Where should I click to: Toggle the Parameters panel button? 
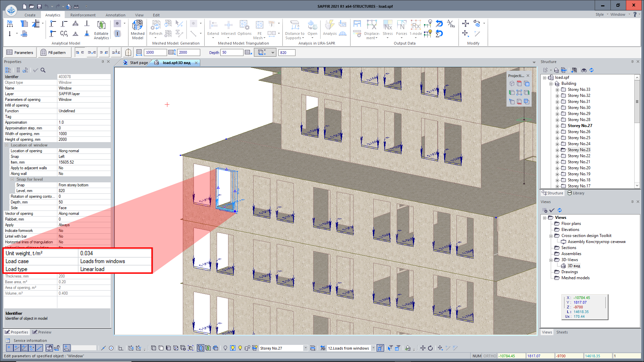pyautogui.click(x=20, y=52)
